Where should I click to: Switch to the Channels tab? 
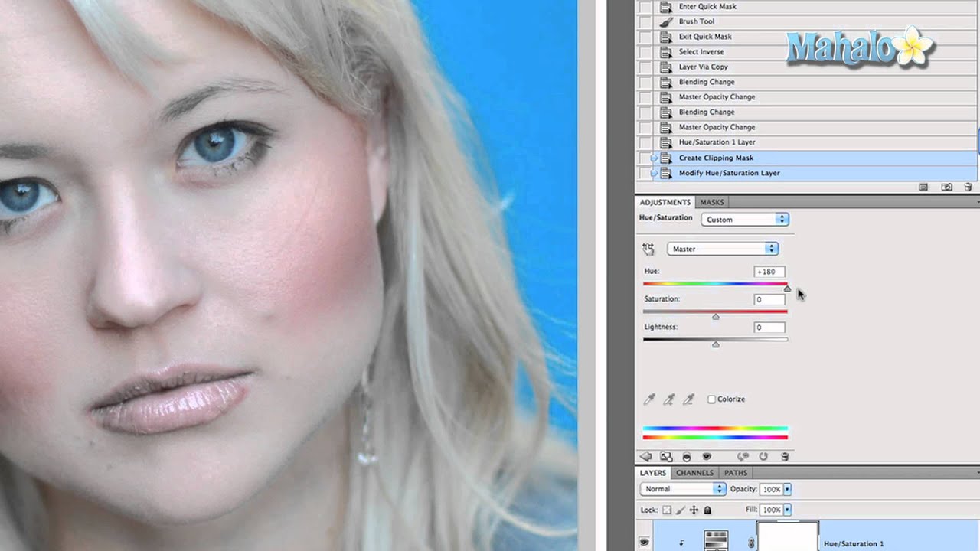[x=694, y=473]
